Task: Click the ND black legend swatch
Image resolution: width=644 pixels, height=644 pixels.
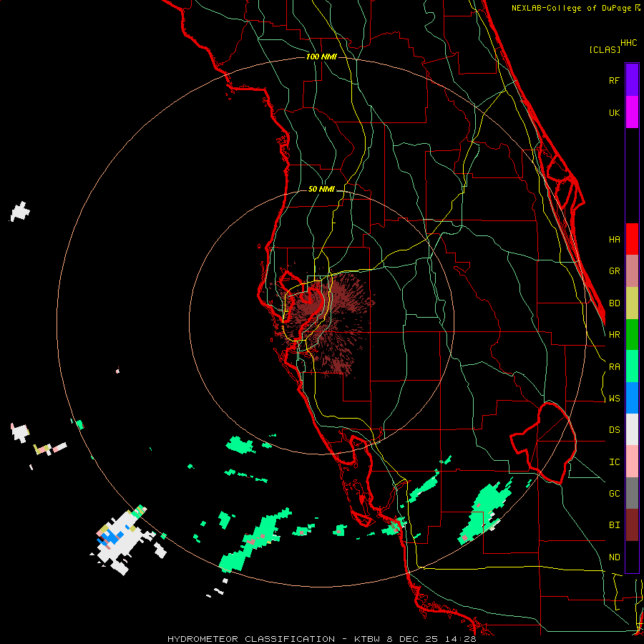Action: click(x=632, y=557)
